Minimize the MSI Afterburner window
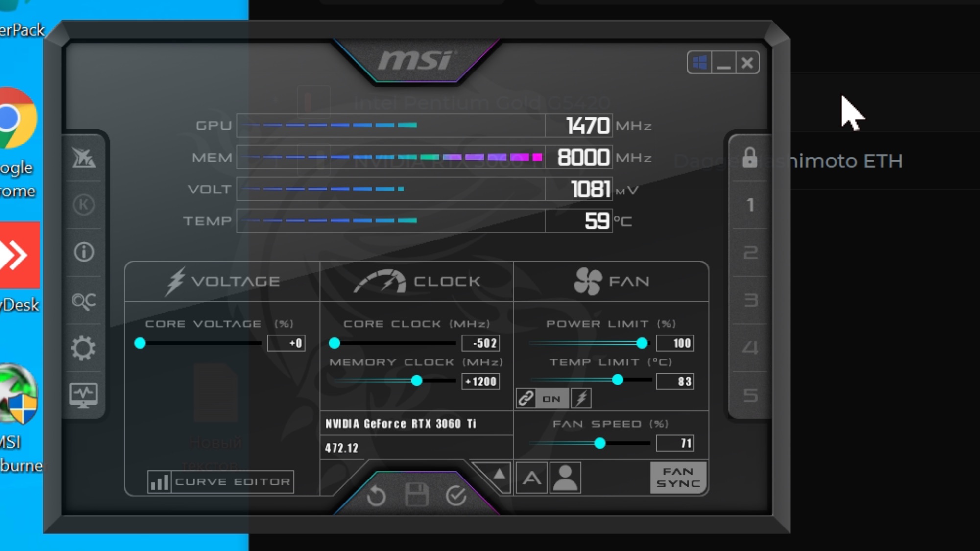 [723, 62]
